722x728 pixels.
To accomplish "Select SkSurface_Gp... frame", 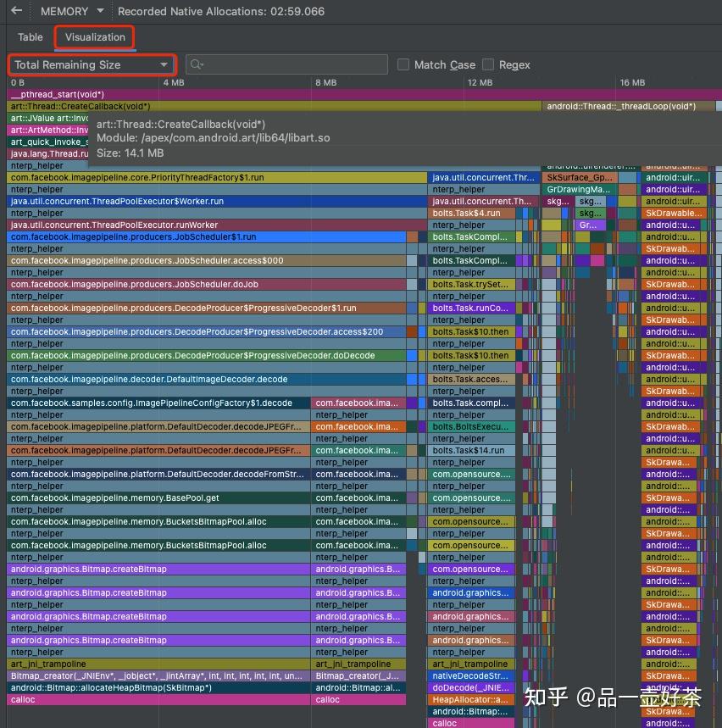I will [580, 177].
